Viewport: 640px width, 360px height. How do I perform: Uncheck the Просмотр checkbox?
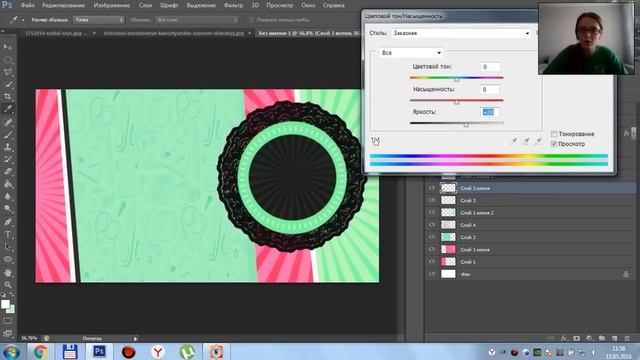tap(554, 144)
